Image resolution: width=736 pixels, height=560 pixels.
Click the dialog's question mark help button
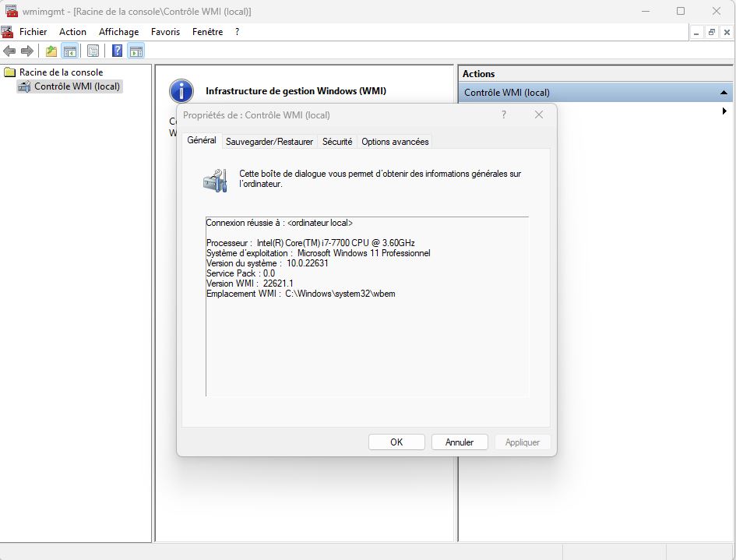coord(504,115)
